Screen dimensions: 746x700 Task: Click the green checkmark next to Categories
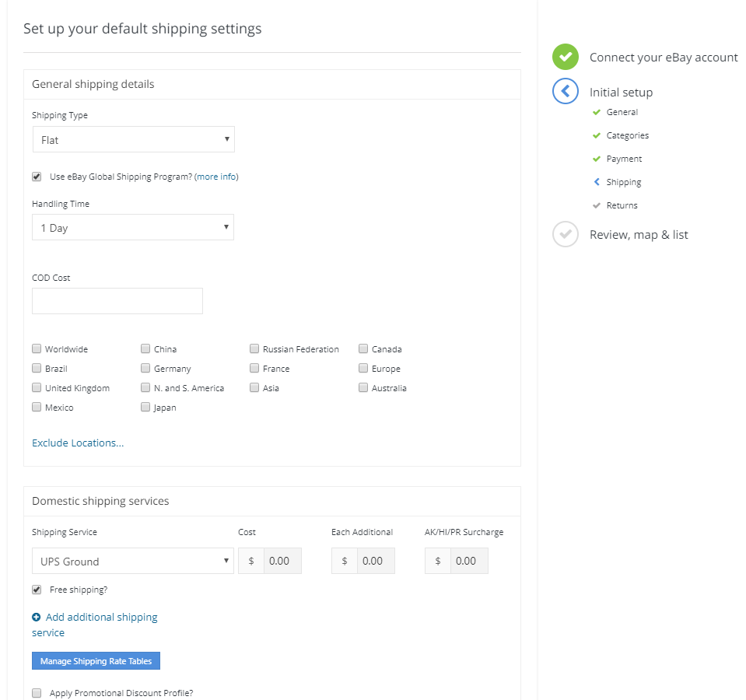597,135
